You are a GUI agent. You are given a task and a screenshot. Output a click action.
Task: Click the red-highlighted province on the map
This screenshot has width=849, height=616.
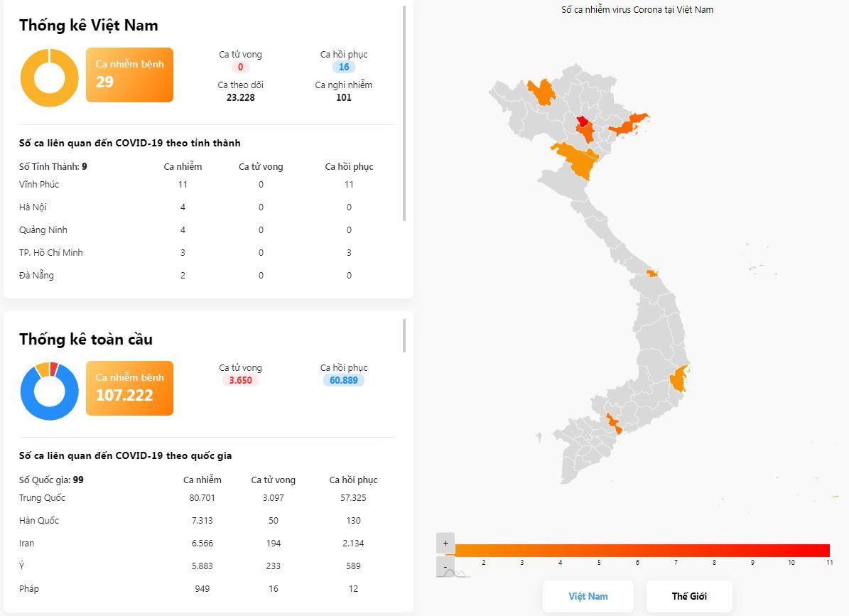click(582, 121)
